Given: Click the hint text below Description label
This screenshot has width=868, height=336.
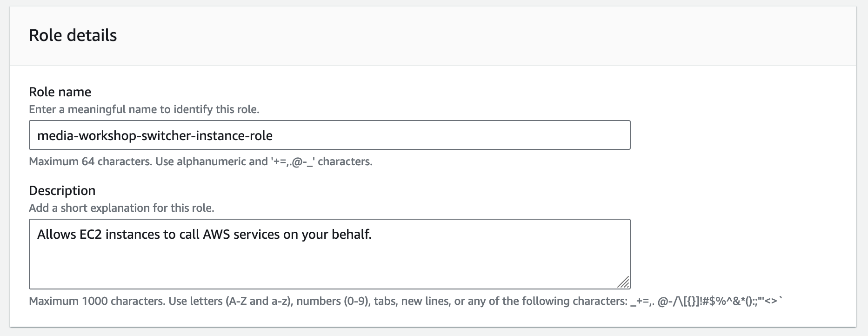Looking at the screenshot, I should pyautogui.click(x=122, y=208).
